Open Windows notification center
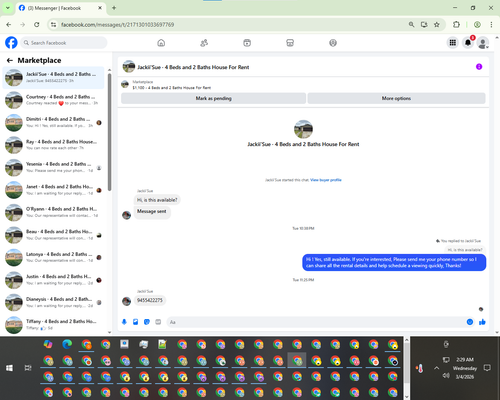Screen dimensions: 500x400 point(487,368)
